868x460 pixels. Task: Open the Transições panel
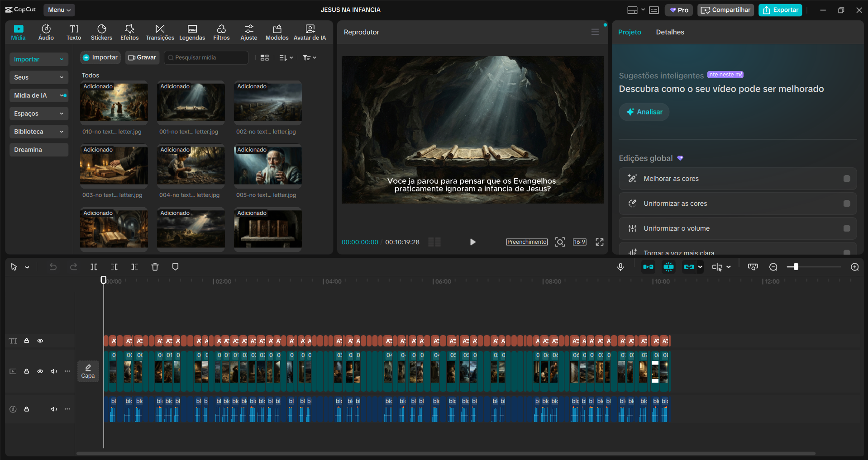[160, 32]
